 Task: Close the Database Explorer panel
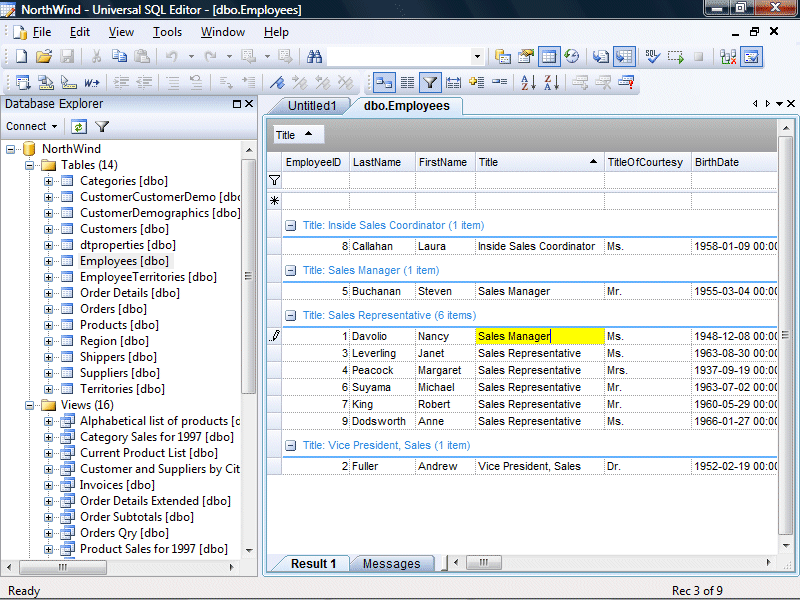click(249, 104)
